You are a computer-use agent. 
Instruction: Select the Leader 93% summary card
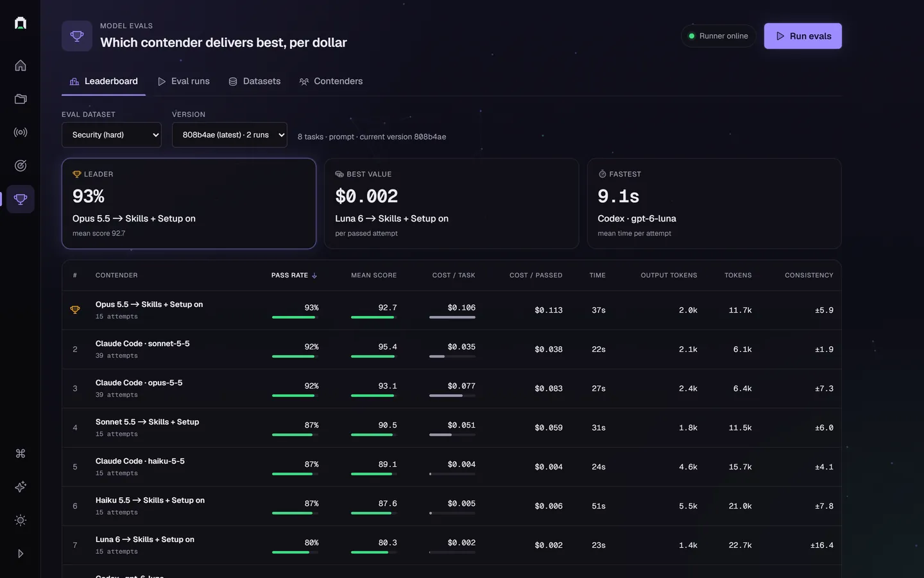[x=189, y=204]
